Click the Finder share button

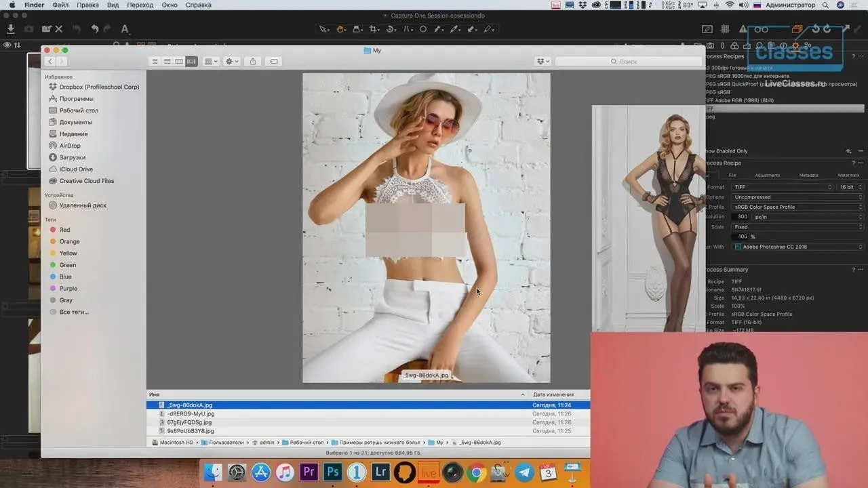pyautogui.click(x=253, y=62)
